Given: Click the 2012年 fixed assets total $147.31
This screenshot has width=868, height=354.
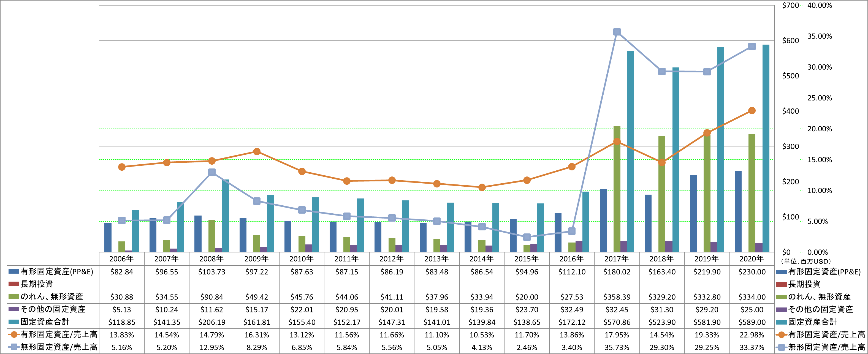Looking at the screenshot, I should coord(392,322).
